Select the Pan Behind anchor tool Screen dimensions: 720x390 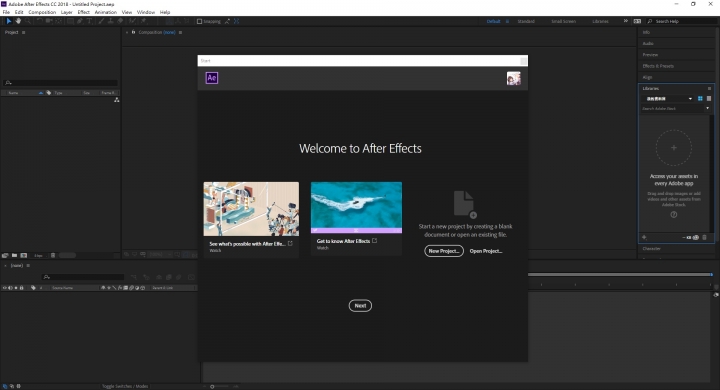coord(59,21)
